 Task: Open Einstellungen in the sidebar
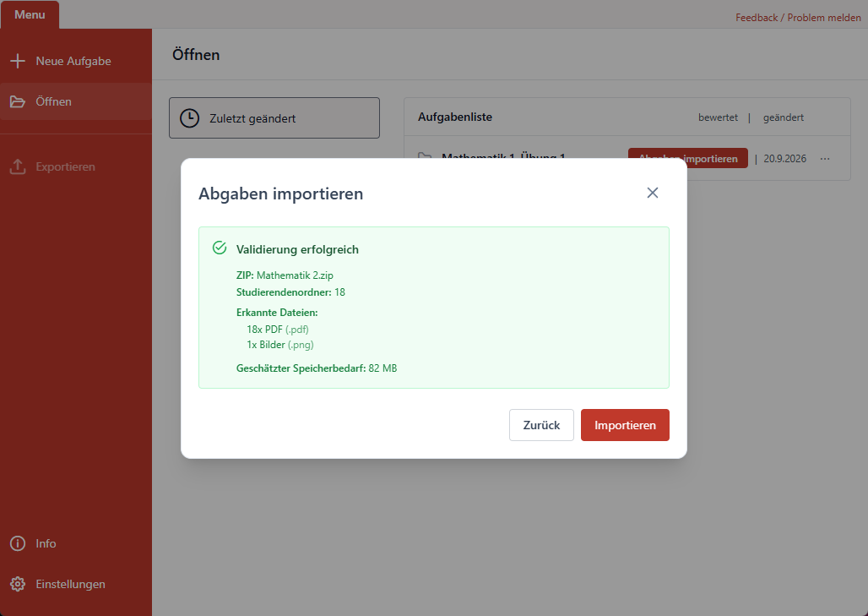point(76,584)
